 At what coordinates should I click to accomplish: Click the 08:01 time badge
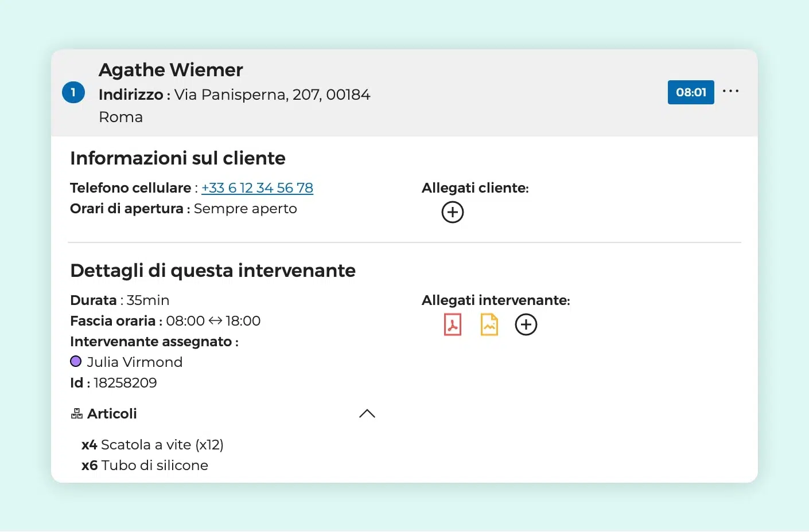click(690, 92)
